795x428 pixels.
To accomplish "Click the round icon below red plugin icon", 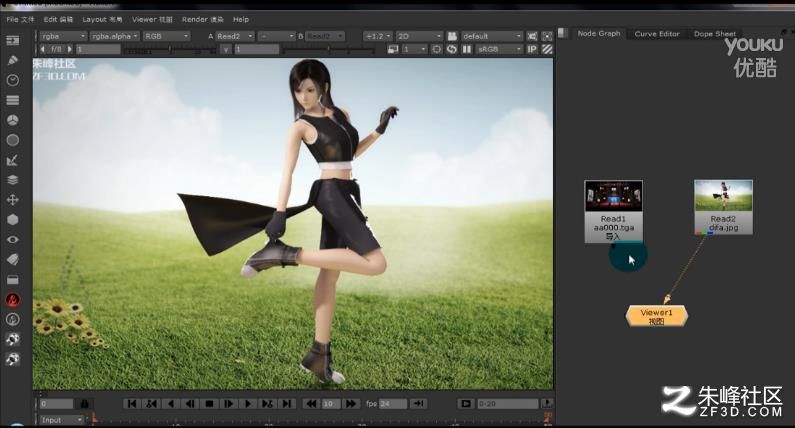I will (13, 319).
